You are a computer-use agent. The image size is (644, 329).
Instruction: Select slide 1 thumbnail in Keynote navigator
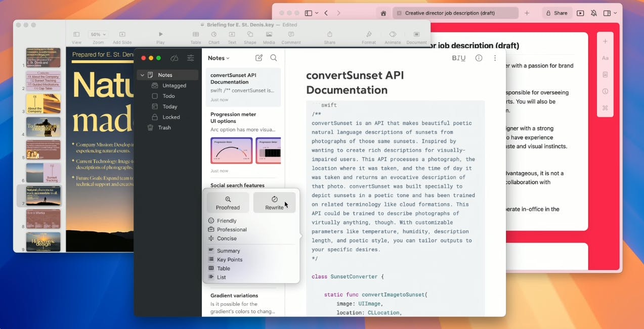43,58
